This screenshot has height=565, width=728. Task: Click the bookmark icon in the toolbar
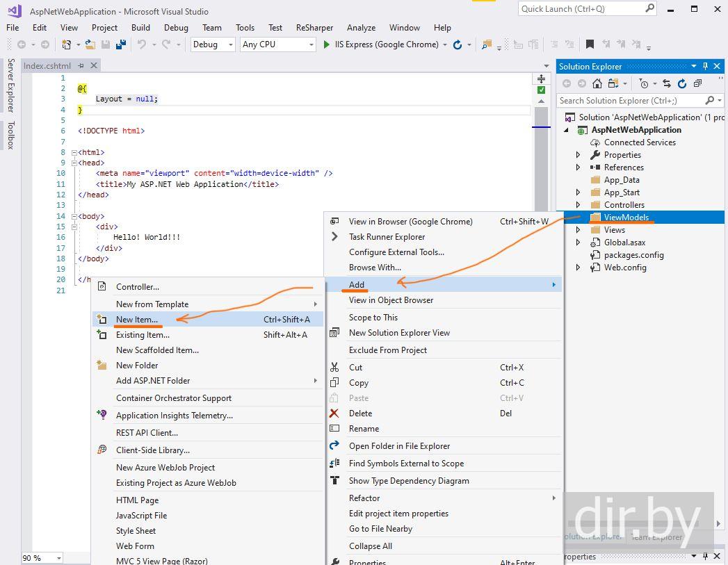point(590,44)
